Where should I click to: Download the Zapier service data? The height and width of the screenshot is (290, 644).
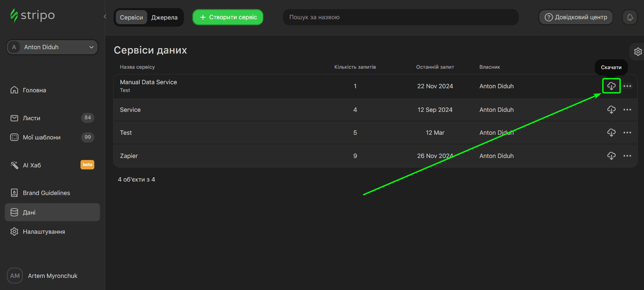[611, 156]
